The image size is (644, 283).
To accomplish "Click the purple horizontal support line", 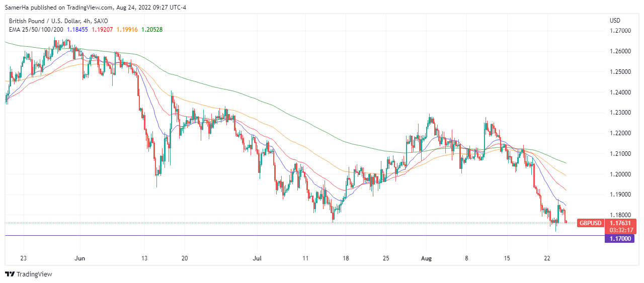I will [302, 235].
